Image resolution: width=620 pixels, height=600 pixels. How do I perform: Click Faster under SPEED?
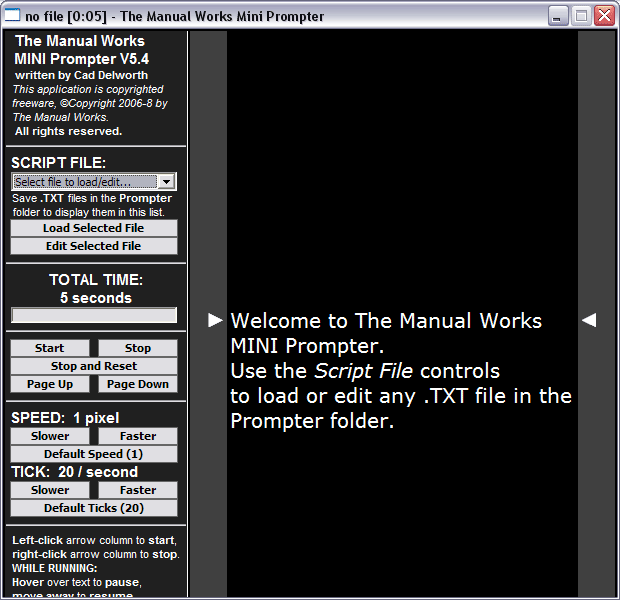pos(138,436)
